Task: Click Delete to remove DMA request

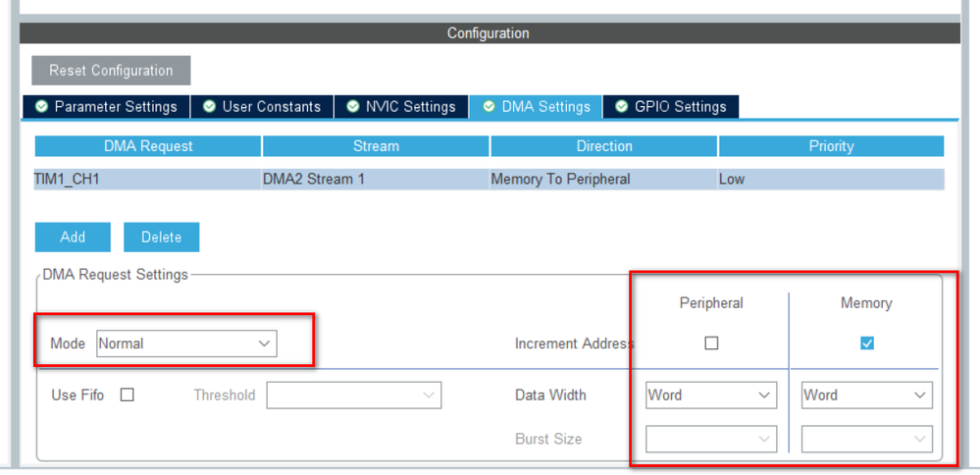Action: coord(161,237)
